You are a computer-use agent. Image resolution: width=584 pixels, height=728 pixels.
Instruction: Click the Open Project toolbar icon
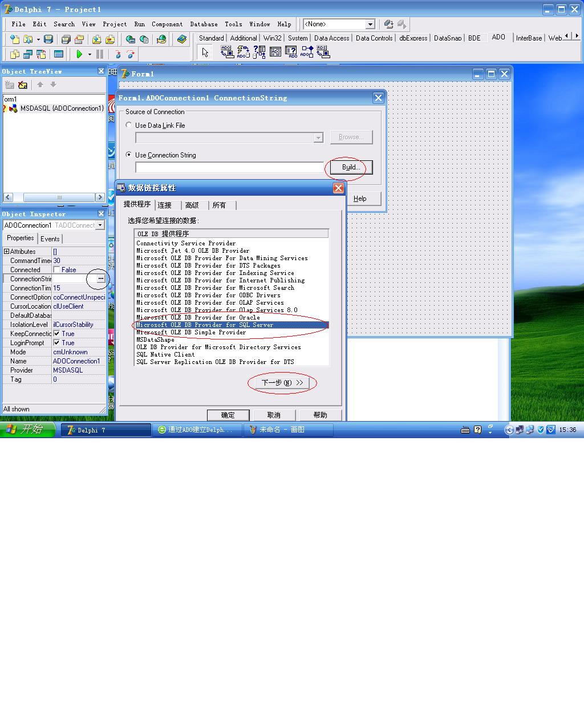click(x=79, y=39)
